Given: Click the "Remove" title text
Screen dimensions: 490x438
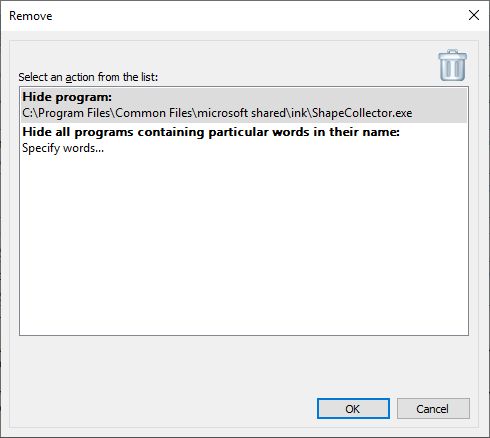Looking at the screenshot, I should [31, 16].
